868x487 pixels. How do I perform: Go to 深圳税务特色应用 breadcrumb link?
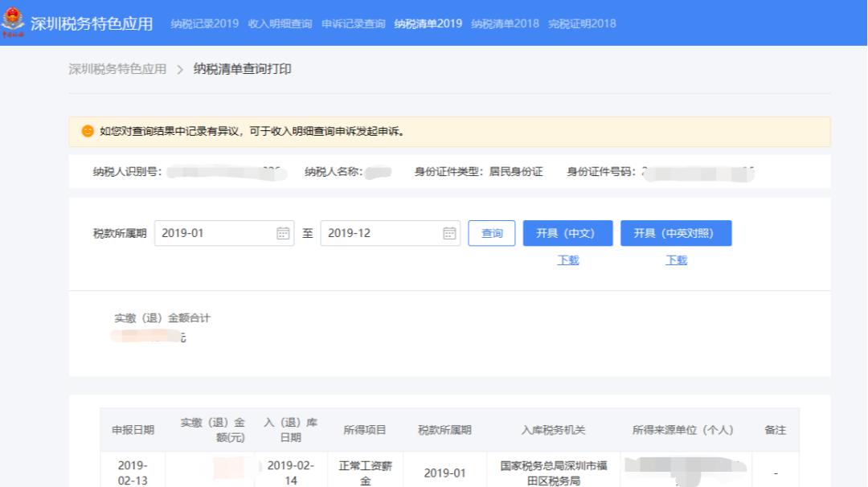coord(117,69)
